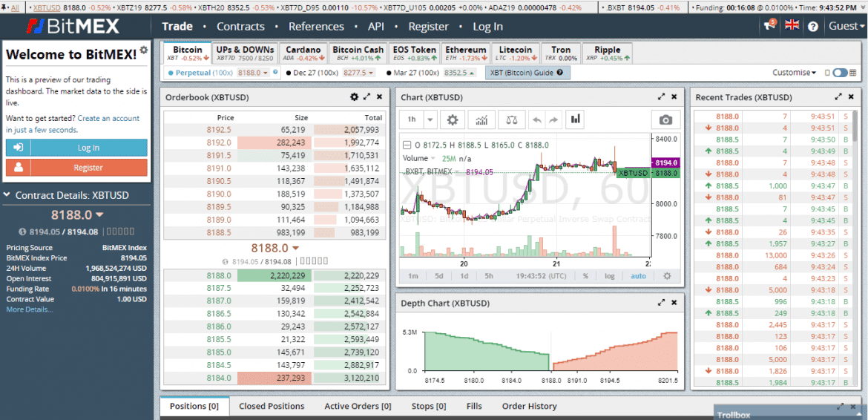Open the More Details link

(30, 309)
